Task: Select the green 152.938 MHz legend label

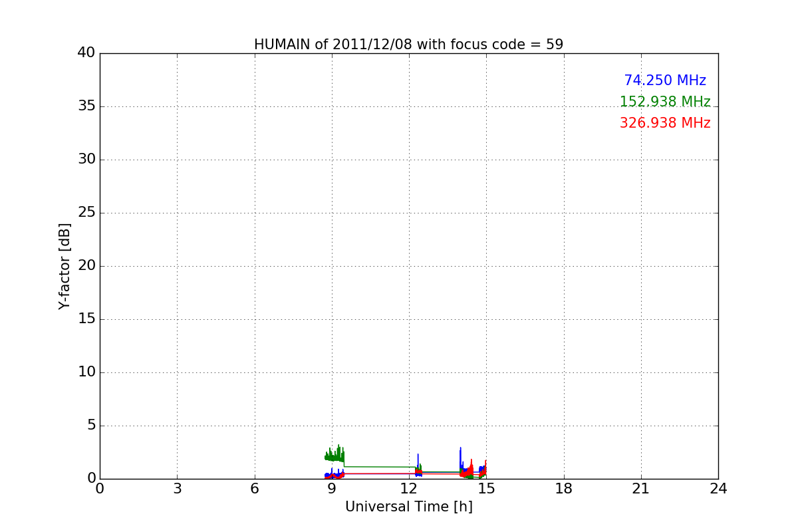Action: point(665,102)
